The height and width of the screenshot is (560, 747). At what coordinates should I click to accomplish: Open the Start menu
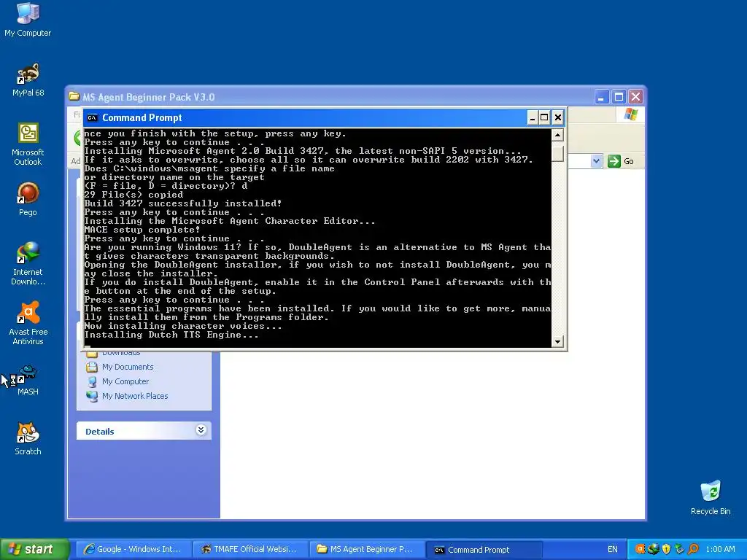tap(35, 549)
